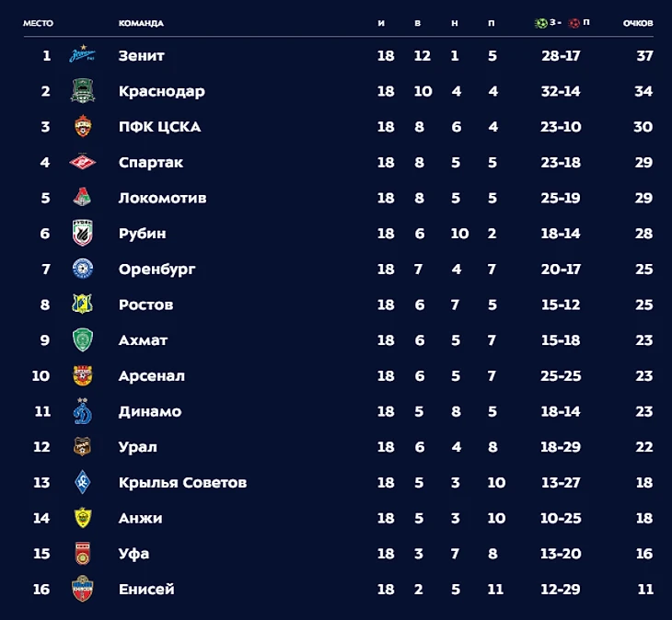Click the КОМАНДА column header

click(x=141, y=23)
